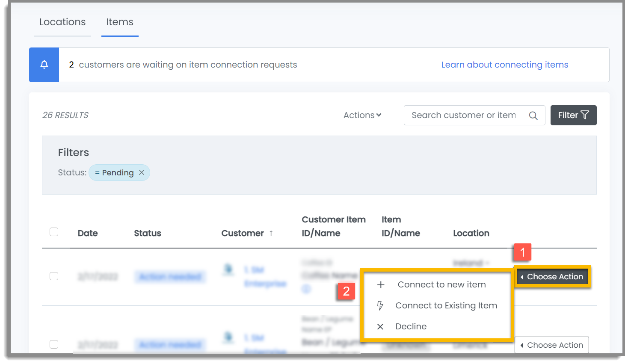Image resolution: width=625 pixels, height=364 pixels.
Task: Tick the first row checkbox
Action: [x=54, y=276]
